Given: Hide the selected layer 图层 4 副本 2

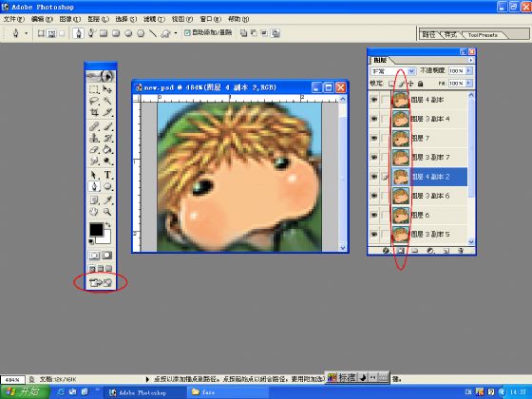Looking at the screenshot, I should tap(374, 177).
